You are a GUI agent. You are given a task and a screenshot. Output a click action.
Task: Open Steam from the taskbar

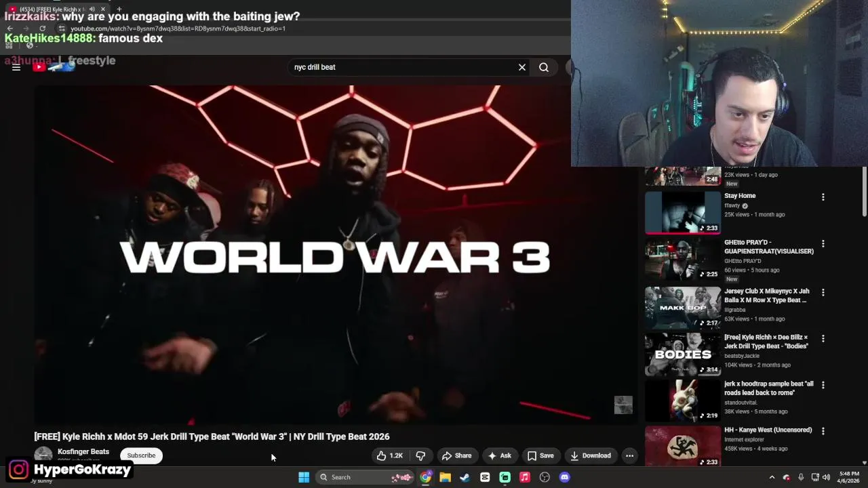click(465, 477)
